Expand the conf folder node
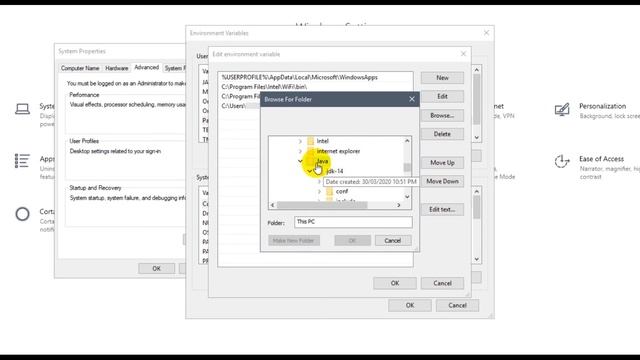 coord(320,191)
